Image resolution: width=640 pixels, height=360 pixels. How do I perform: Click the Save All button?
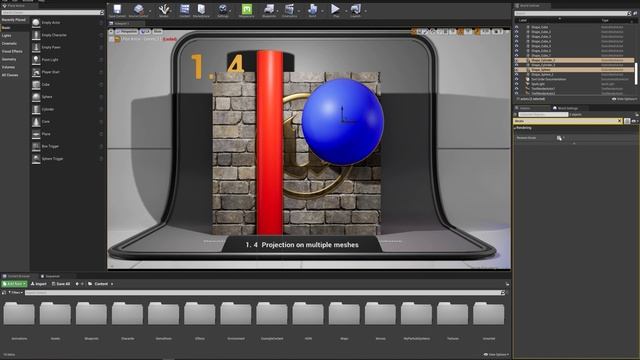coord(61,284)
